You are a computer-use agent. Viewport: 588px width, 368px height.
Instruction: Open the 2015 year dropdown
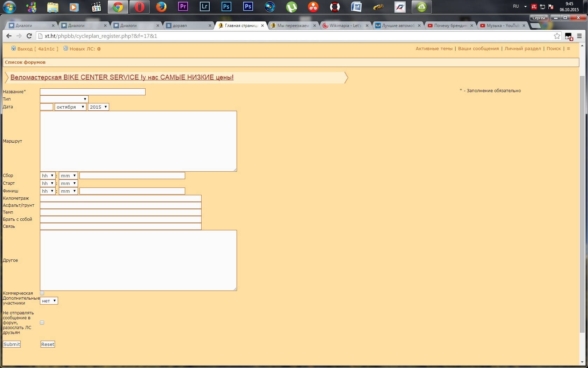pos(98,107)
